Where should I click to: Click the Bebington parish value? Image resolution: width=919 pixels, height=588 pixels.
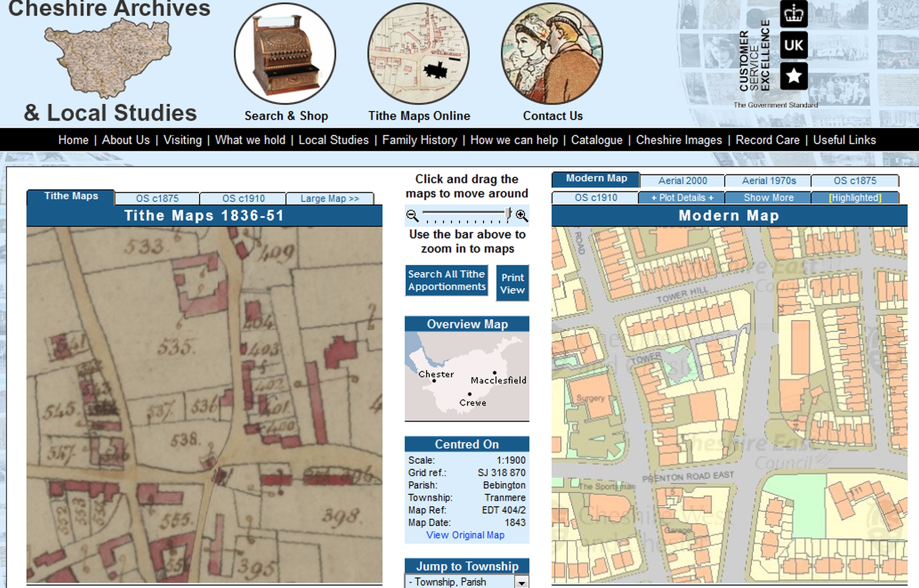[504, 485]
